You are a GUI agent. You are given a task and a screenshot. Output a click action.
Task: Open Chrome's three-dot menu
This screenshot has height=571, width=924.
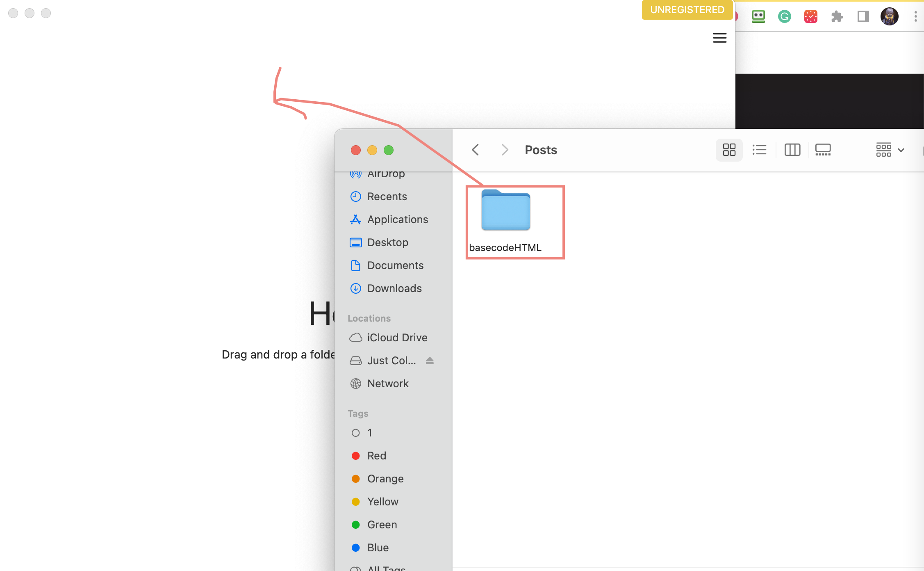[x=915, y=16]
